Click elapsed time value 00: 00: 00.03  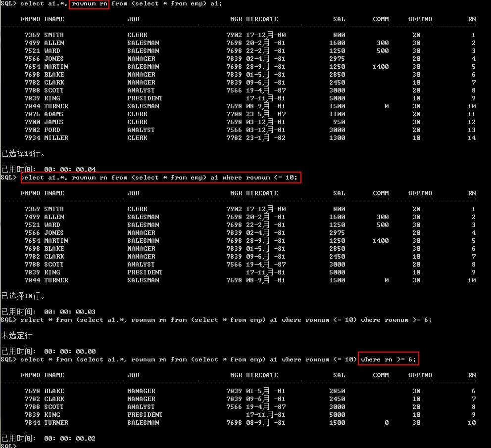[70, 312]
